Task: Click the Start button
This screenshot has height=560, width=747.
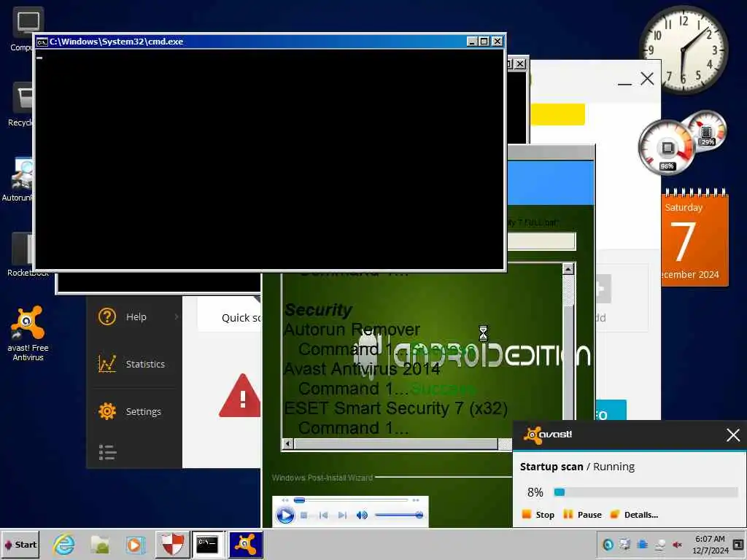Action: 20,545
